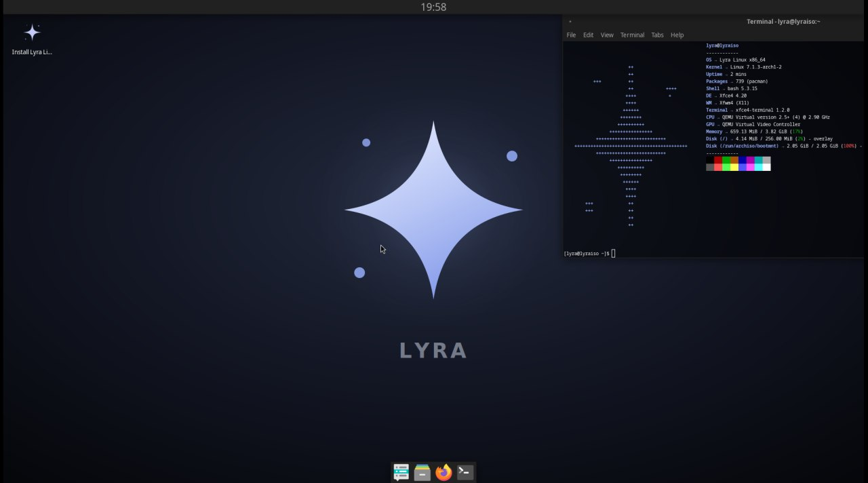Open the Install Lyra Linux desktop icon

coord(32,39)
